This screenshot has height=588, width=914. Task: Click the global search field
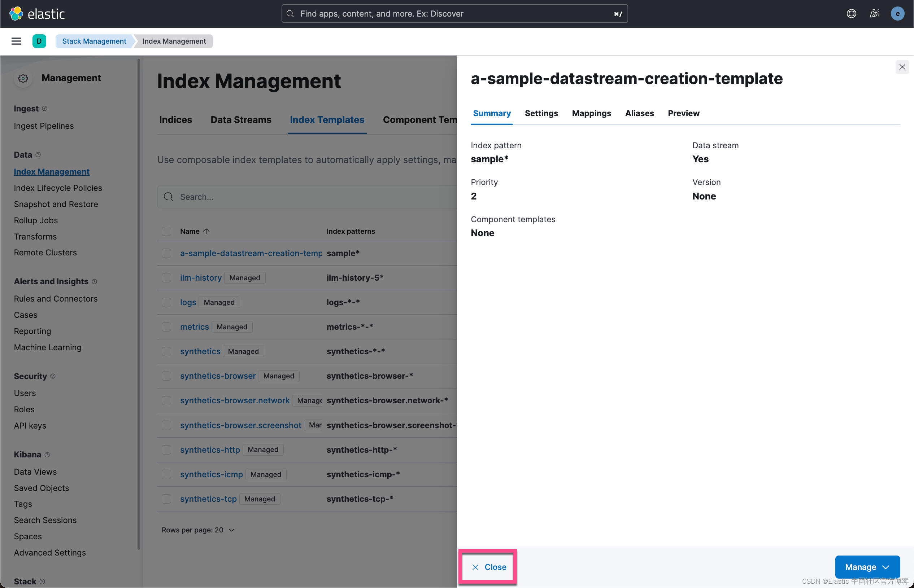(x=454, y=14)
